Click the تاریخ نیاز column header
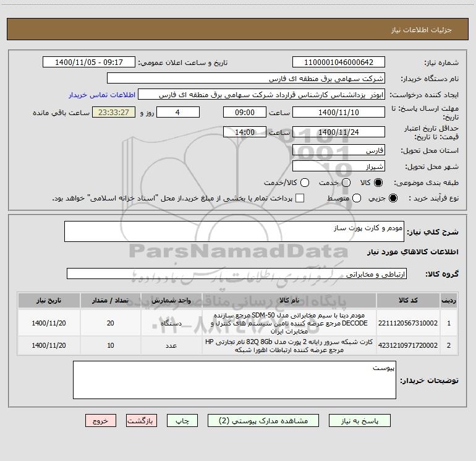476x461 pixels. pyautogui.click(x=49, y=301)
